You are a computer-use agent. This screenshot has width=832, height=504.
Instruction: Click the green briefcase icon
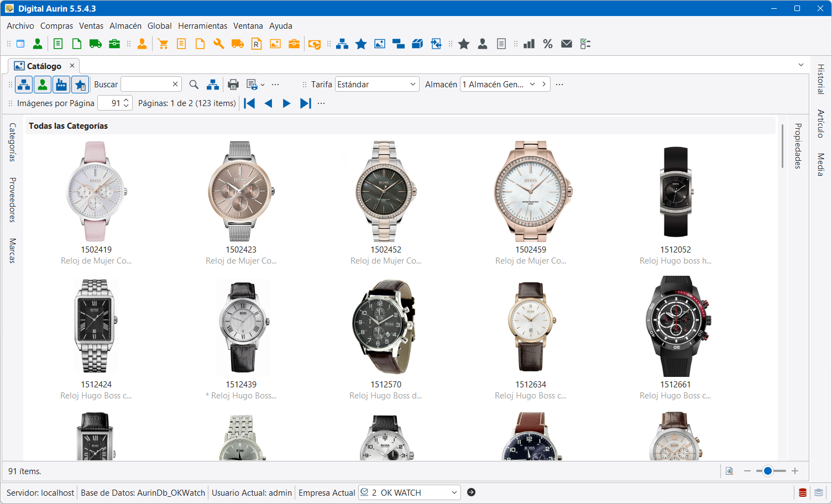tap(114, 44)
